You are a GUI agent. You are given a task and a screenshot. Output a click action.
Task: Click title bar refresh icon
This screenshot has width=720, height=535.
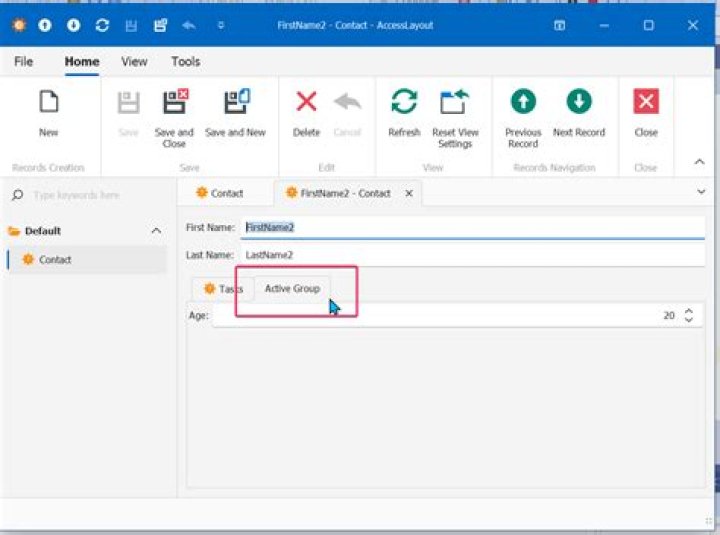pos(102,25)
